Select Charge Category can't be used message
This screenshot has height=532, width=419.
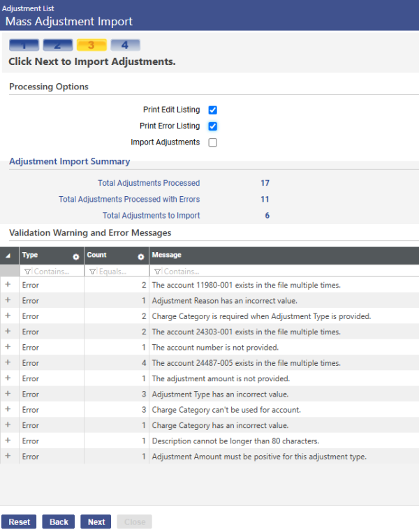point(226,410)
